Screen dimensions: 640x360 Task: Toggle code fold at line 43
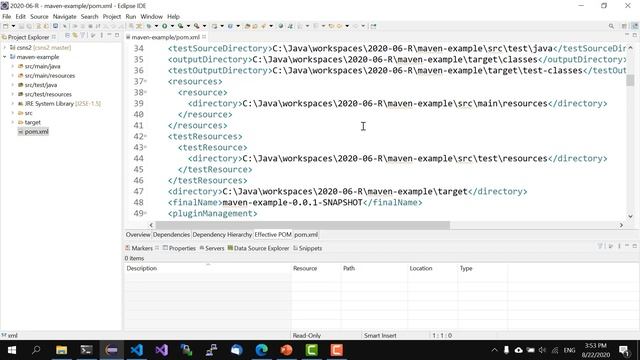click(146, 147)
